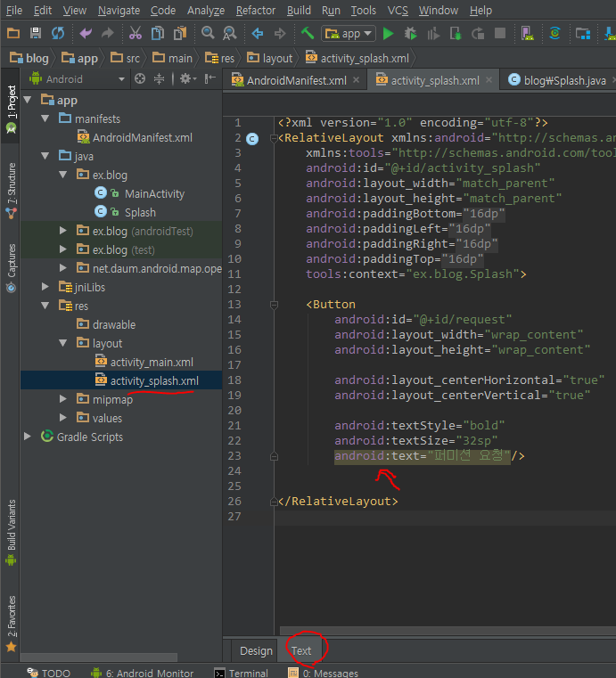Click the Cut scissors icon

pyautogui.click(x=136, y=33)
